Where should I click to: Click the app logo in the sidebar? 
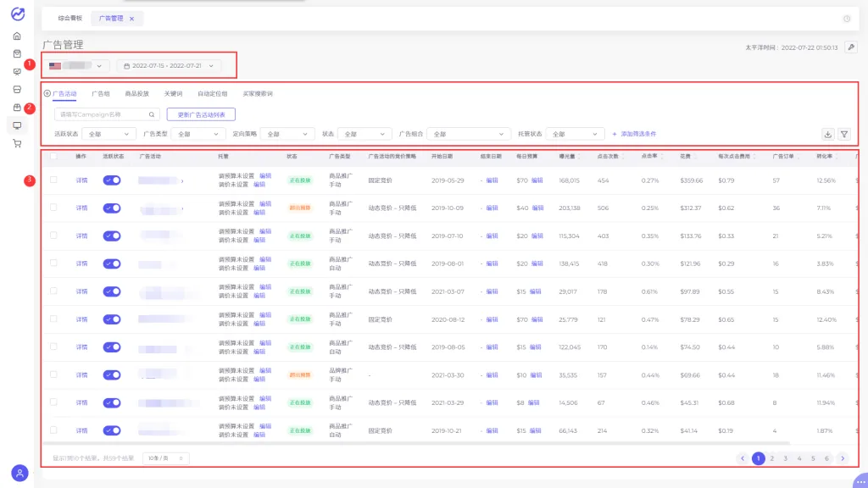click(18, 14)
